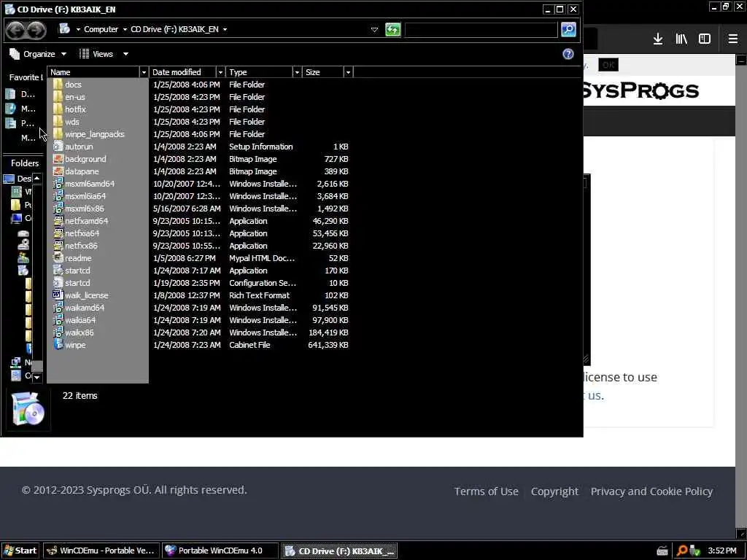
Task: Select the msxml6amd64 installer icon
Action: pos(58,184)
